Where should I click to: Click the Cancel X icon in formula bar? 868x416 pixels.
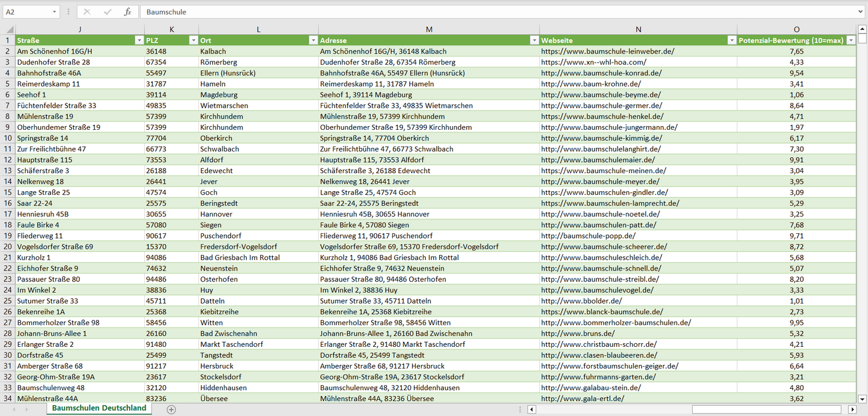[87, 12]
